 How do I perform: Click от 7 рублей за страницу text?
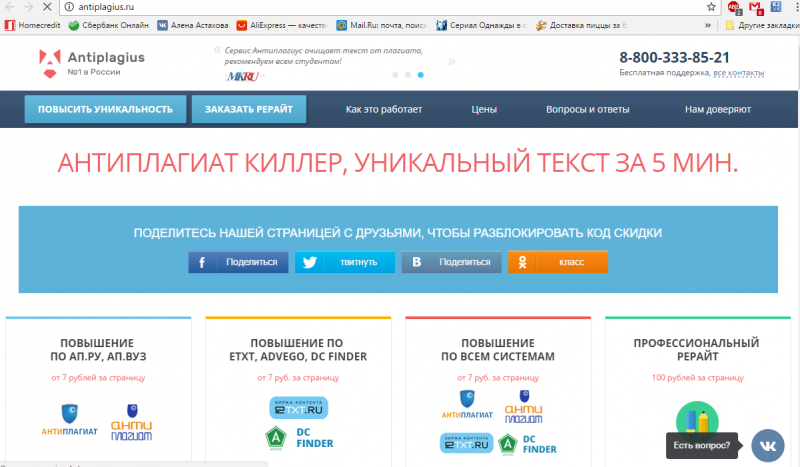(x=98, y=378)
